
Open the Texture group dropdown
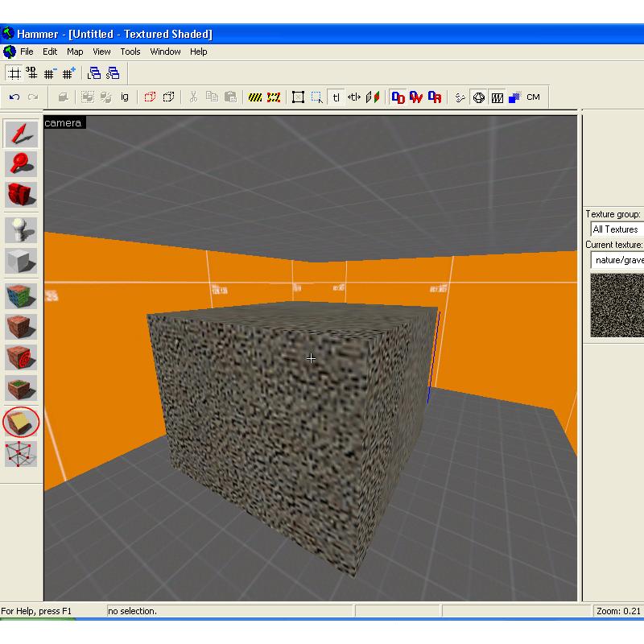pos(617,229)
